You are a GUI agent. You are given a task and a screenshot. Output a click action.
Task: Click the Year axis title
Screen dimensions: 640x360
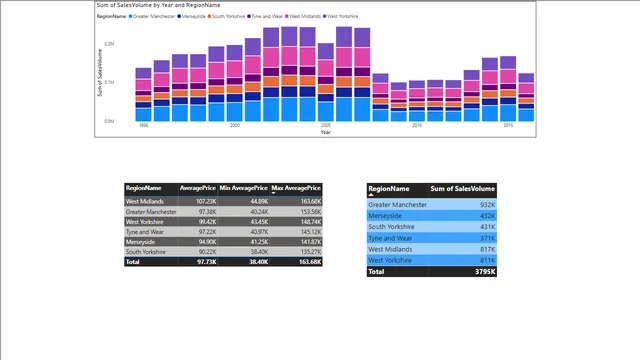(x=326, y=132)
